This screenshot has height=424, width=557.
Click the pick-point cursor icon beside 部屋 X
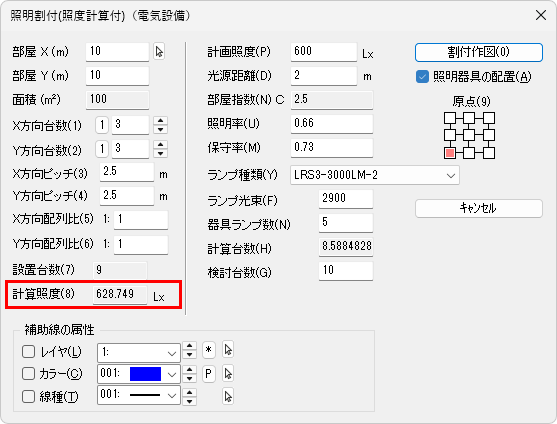coord(159,52)
